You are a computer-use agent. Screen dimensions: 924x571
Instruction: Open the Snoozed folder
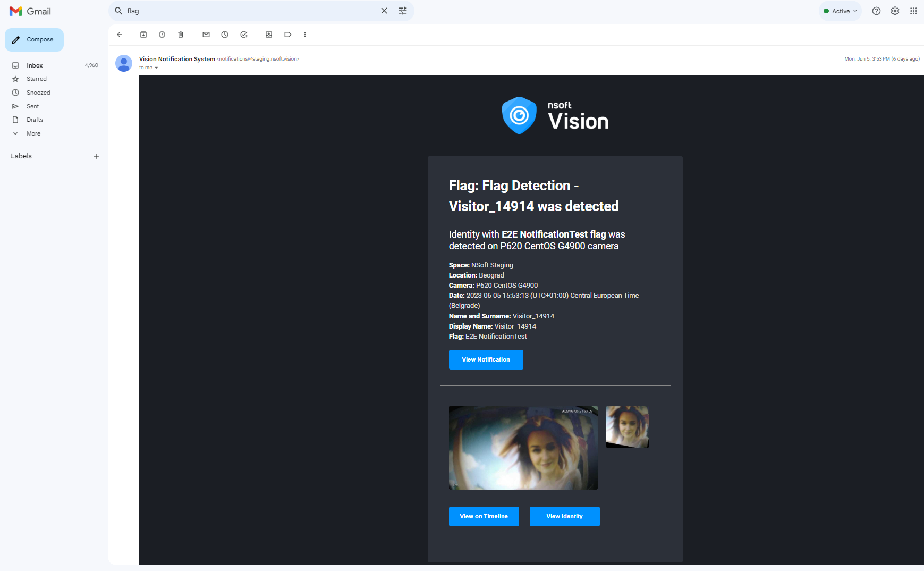click(54, 93)
